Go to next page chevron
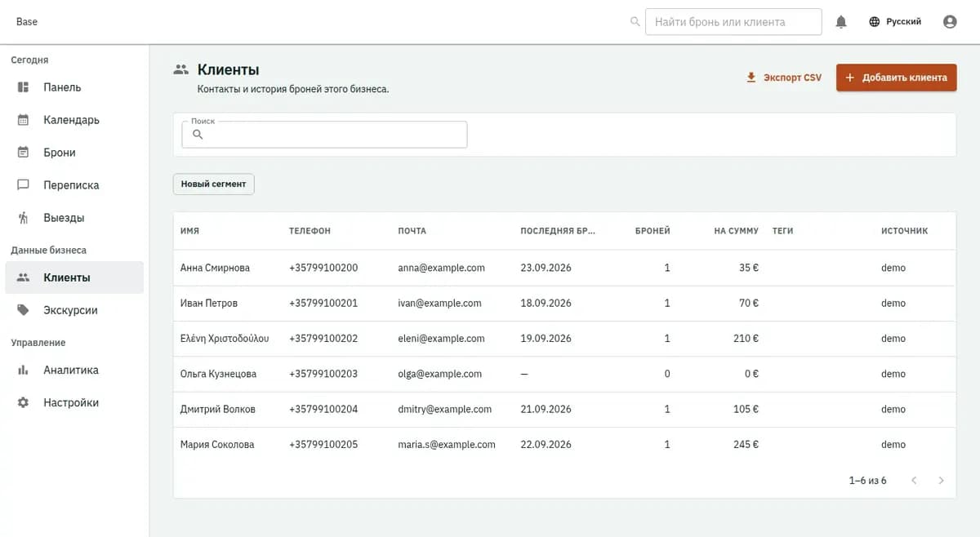This screenshot has height=537, width=980. tap(941, 481)
